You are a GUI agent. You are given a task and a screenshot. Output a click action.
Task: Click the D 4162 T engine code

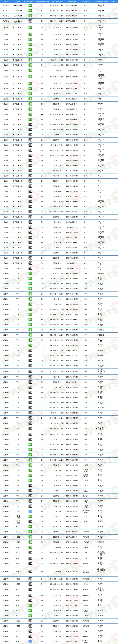[x=101, y=356]
